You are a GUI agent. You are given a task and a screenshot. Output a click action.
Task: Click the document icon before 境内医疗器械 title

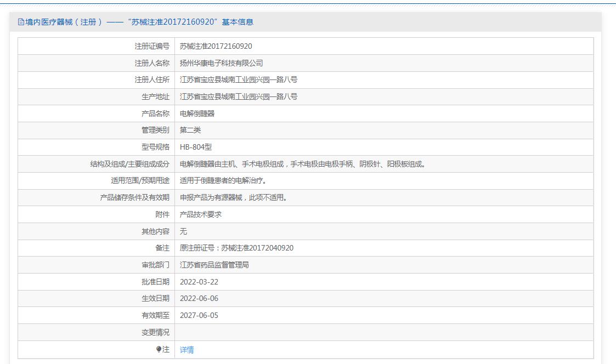click(21, 22)
